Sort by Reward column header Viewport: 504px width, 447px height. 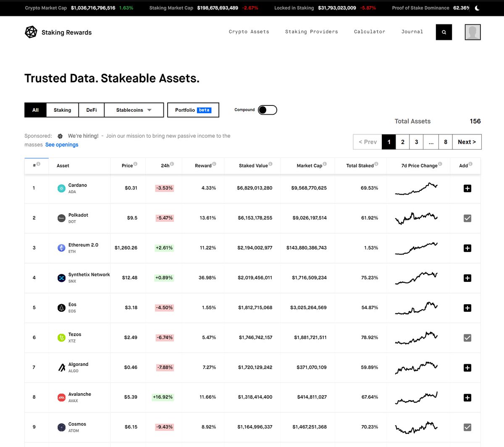(203, 166)
